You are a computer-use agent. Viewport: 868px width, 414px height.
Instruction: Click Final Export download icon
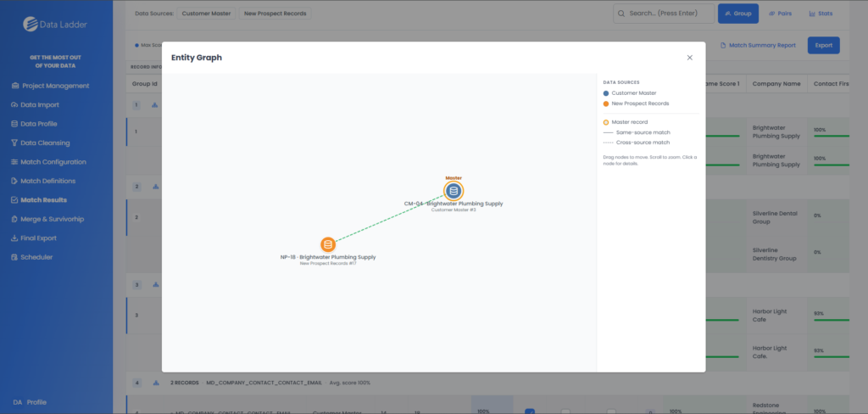pos(14,238)
